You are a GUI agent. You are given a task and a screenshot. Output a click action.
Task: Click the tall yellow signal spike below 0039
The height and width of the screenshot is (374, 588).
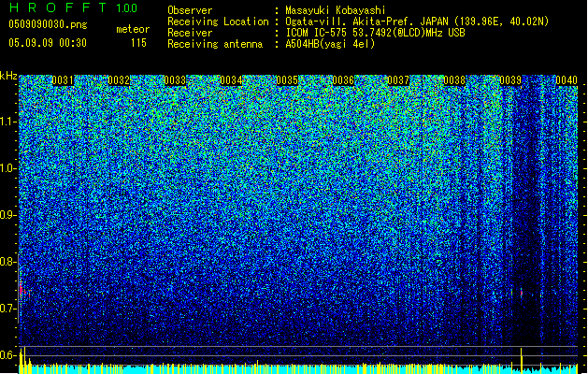[522, 360]
